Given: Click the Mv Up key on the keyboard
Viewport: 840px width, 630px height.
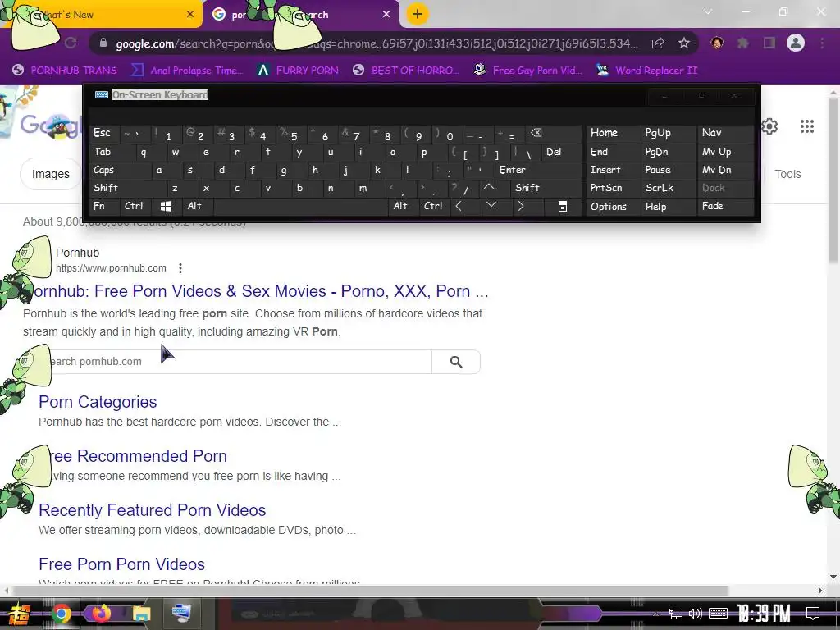Looking at the screenshot, I should 724,152.
